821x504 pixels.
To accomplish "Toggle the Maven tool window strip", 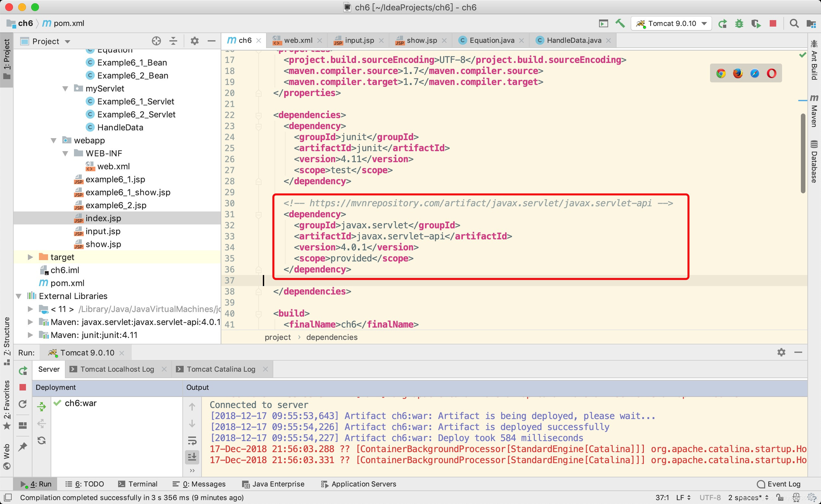I will [x=814, y=111].
